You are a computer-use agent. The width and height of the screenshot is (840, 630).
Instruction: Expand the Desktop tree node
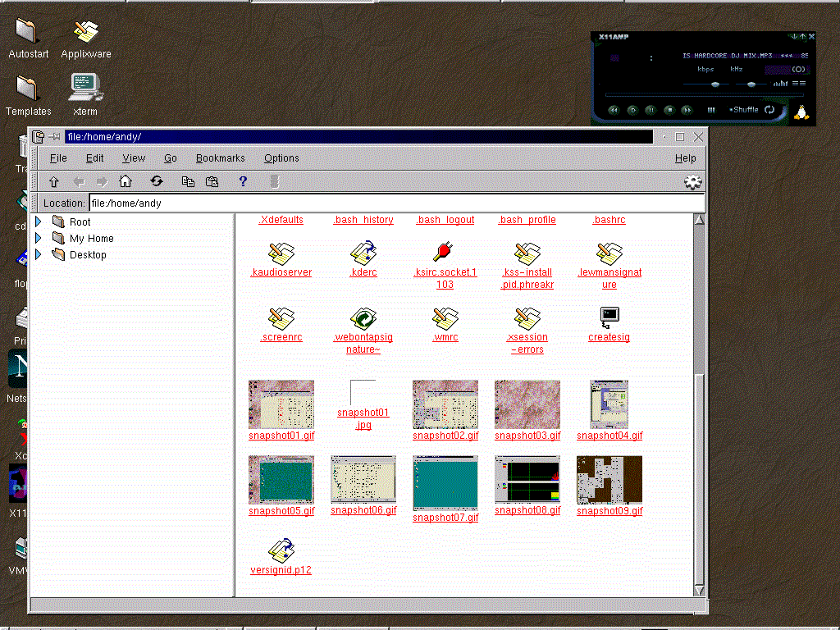click(38, 254)
